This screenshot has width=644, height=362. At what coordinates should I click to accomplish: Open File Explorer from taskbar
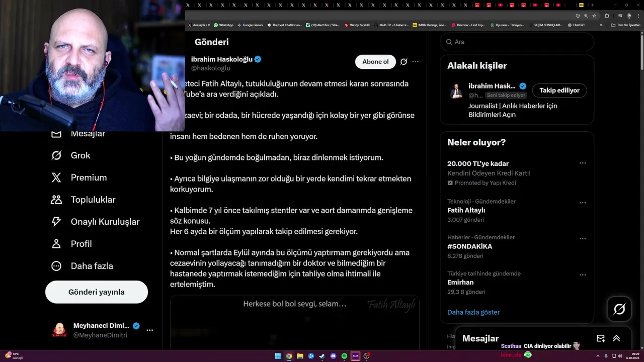click(x=300, y=356)
